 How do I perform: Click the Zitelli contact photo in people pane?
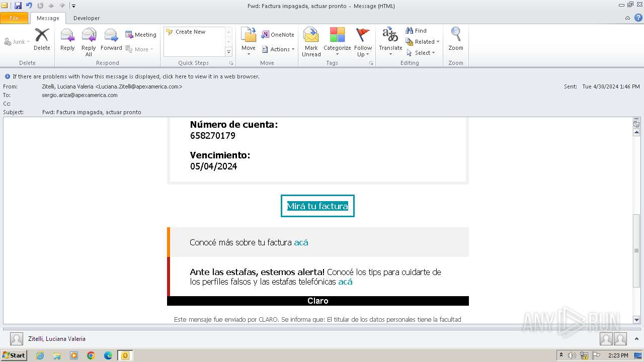(x=17, y=339)
